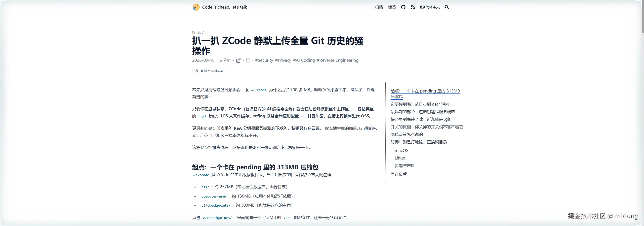Screen dimensions: 644x226
Task: Jump to 隐私政策怎么说的 section
Action: point(407,134)
